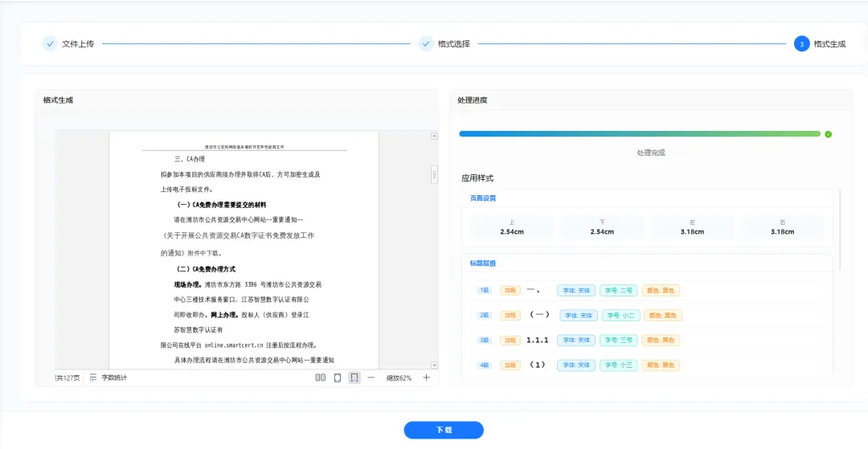This screenshot has width=868, height=449.
Task: Click the 字号: 小三 tag
Action: click(619, 365)
